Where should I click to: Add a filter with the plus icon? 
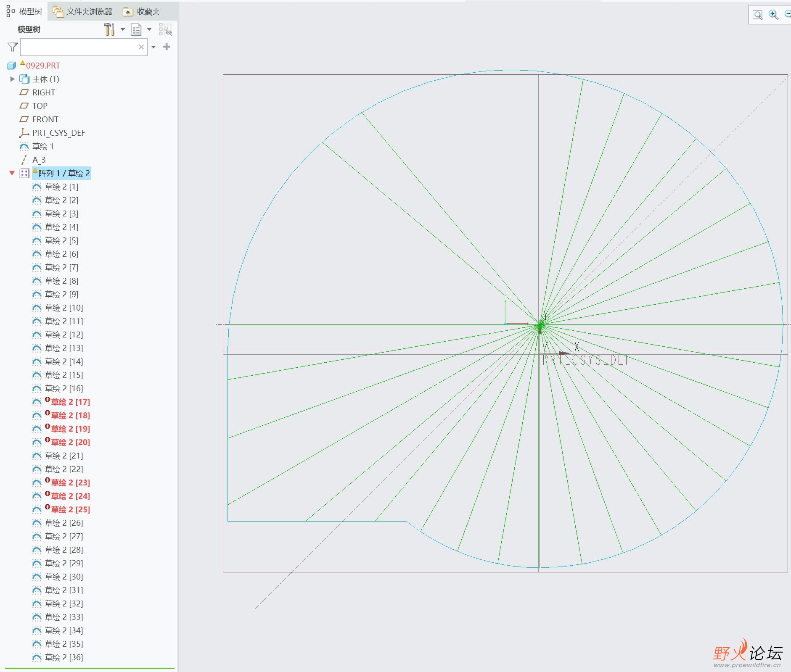click(167, 47)
